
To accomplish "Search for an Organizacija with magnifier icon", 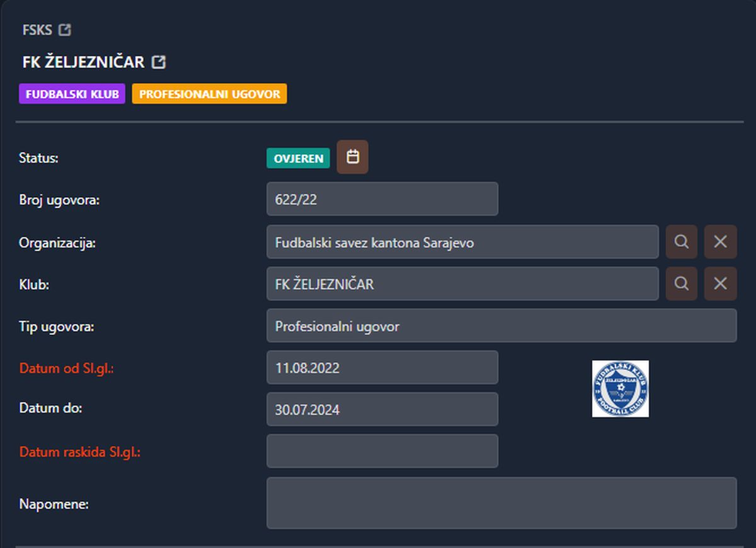I will click(681, 242).
